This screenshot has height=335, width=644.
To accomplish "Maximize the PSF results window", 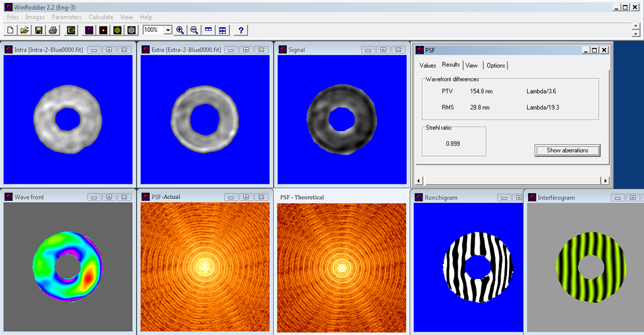I will [594, 50].
